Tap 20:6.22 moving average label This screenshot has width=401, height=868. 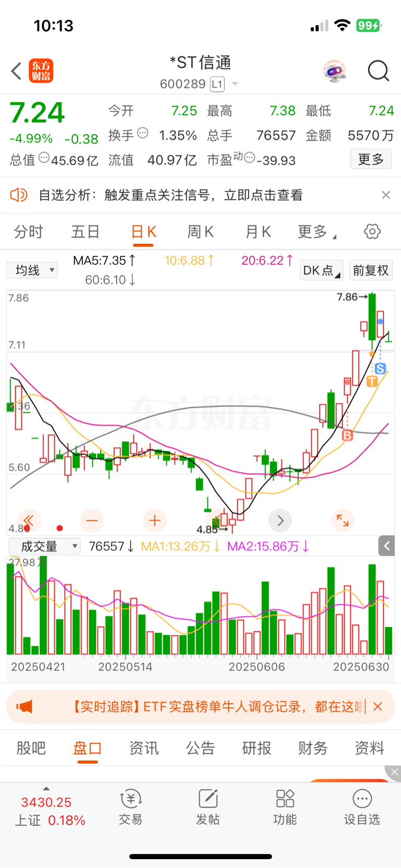tap(267, 260)
